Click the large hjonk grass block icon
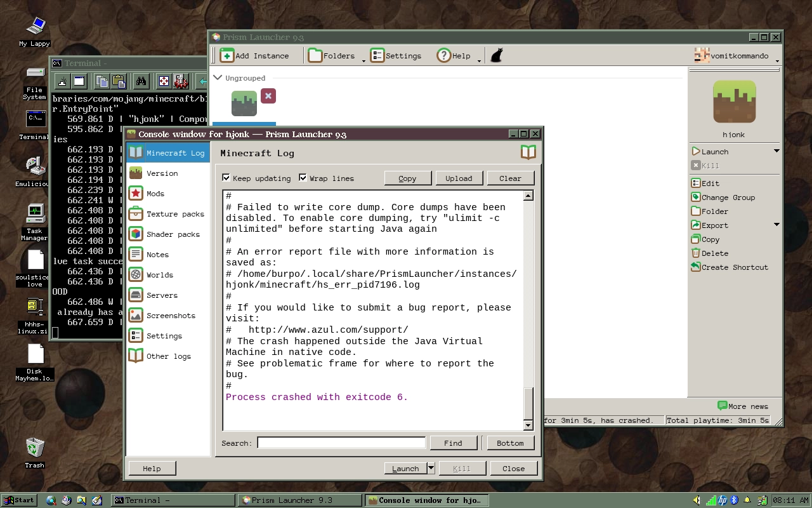This screenshot has width=812, height=508. pyautogui.click(x=734, y=102)
